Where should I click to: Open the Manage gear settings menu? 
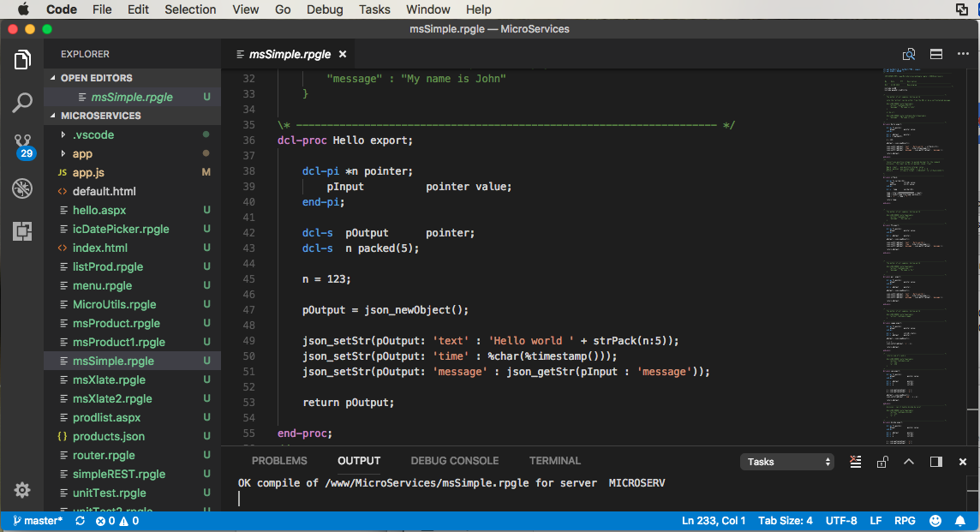click(x=22, y=489)
